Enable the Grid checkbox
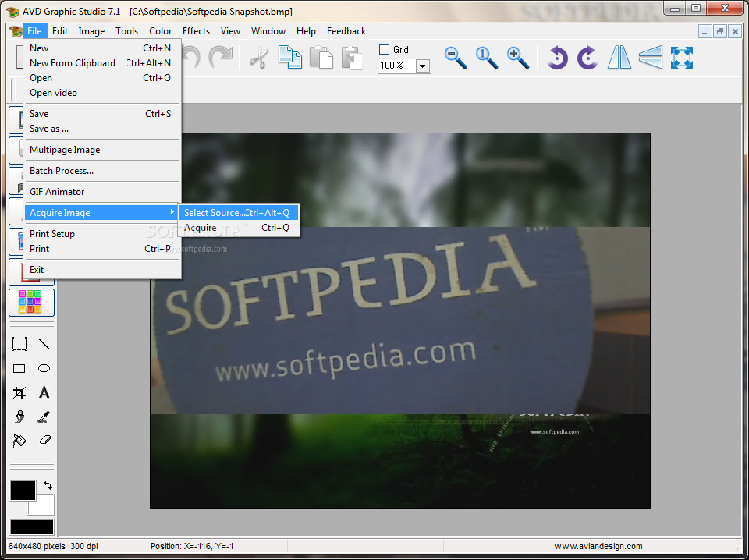The height and width of the screenshot is (560, 749). coord(384,50)
